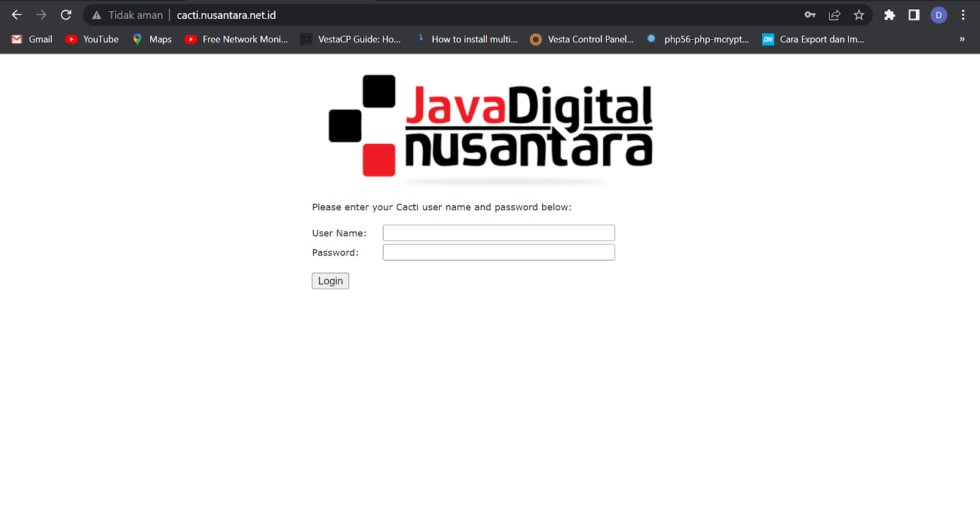This screenshot has width=980, height=527.
Task: Open the YouTube bookmark
Action: [x=92, y=39]
